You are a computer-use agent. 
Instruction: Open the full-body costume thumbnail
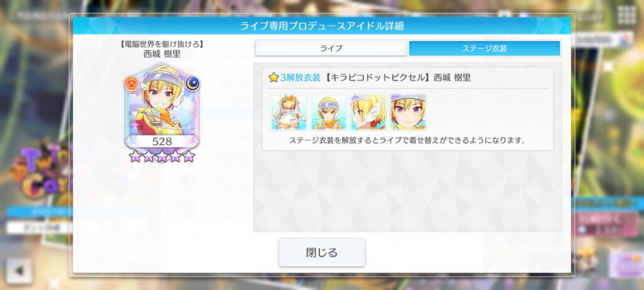pyautogui.click(x=289, y=112)
